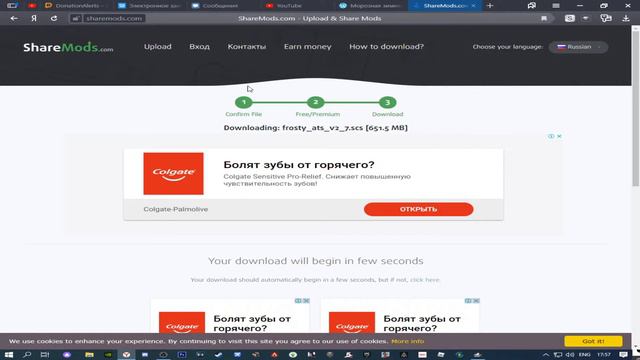
Task: Click step 1 Confirm File circle
Action: coord(244,102)
